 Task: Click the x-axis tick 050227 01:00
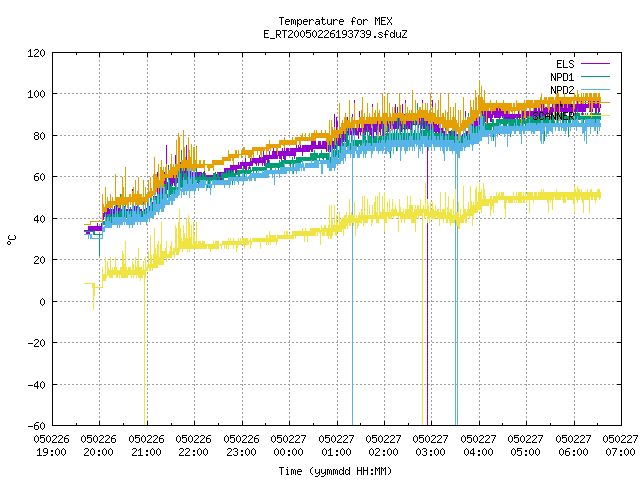pos(336,446)
